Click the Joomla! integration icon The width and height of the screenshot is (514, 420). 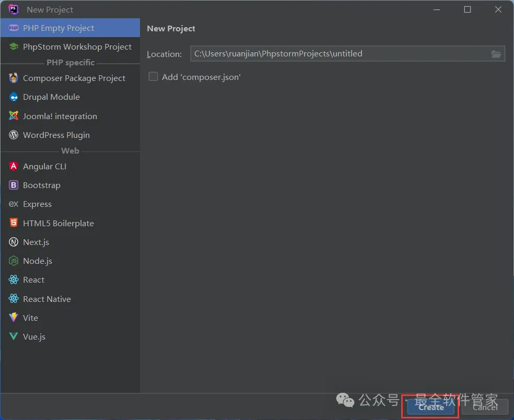[x=14, y=116]
